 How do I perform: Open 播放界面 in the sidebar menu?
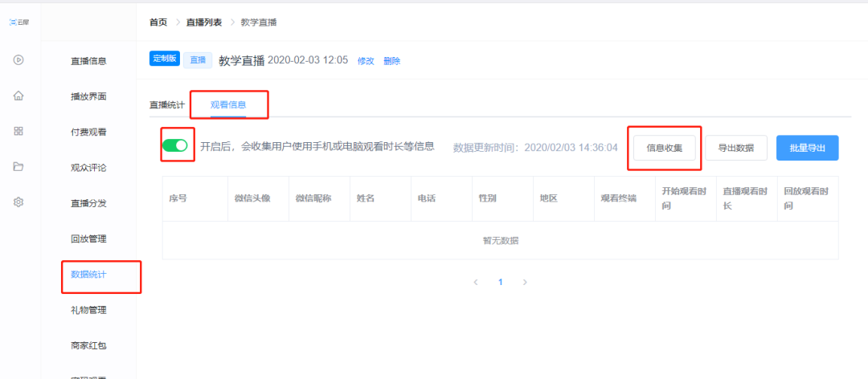coord(88,96)
